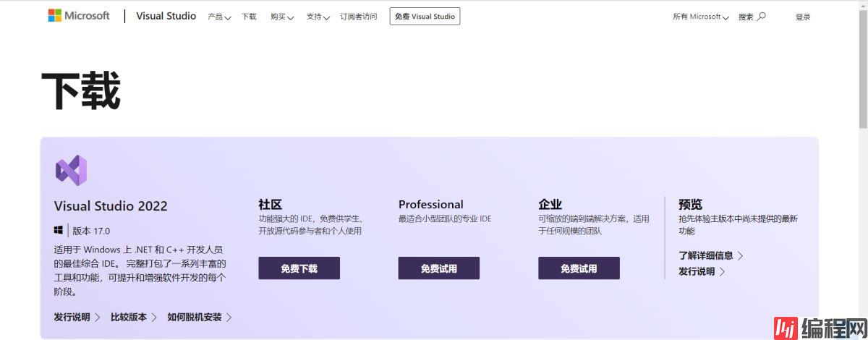The width and height of the screenshot is (868, 340).
Task: Open 订阅者访问 in the navigation bar
Action: pyautogui.click(x=359, y=17)
